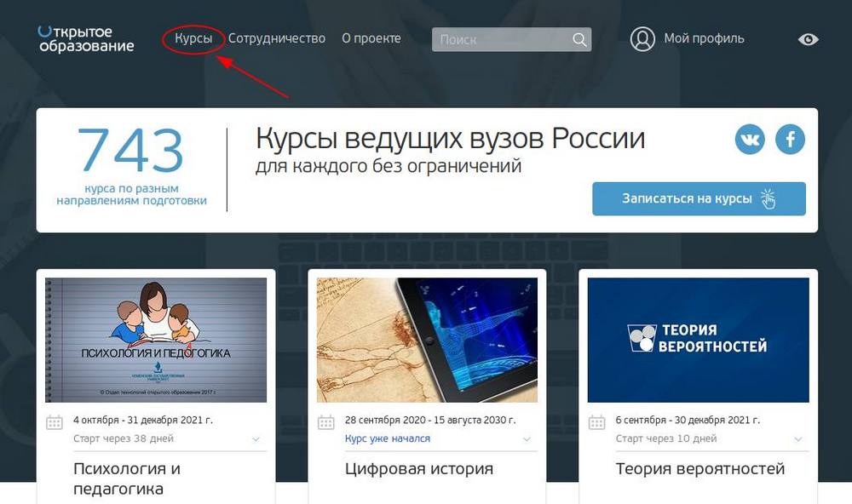Click the Открытое образование logo
Image resolution: width=852 pixels, height=504 pixels.
(86, 39)
